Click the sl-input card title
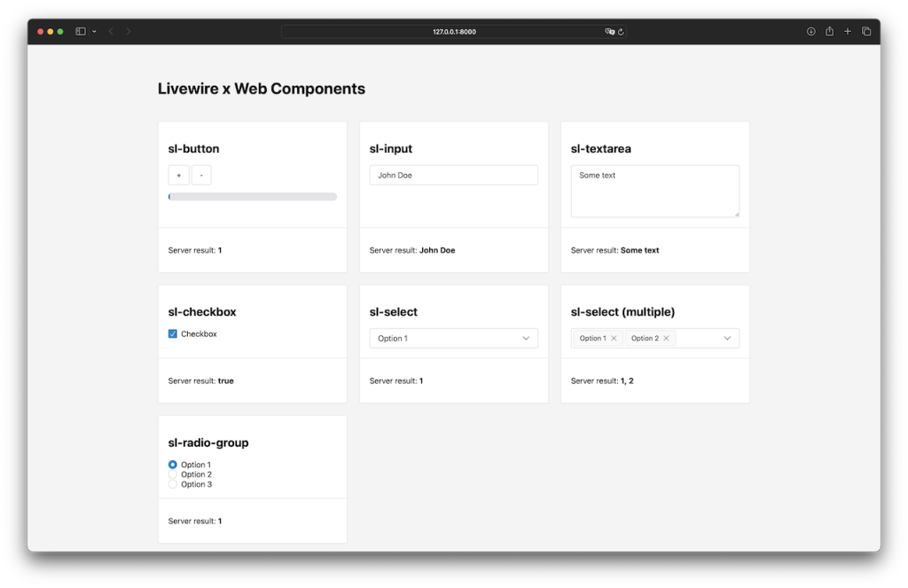Viewport: 908px width, 588px height. coord(391,149)
